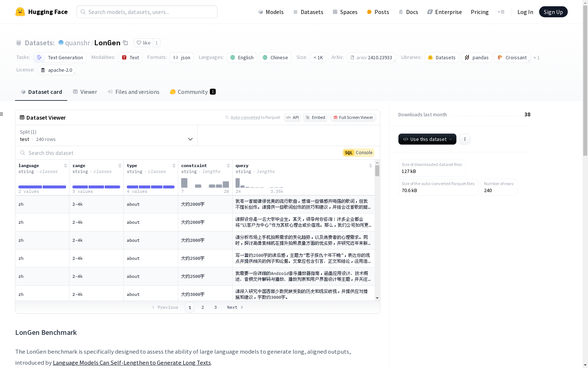Select the Dataset card tab
This screenshot has width=588, height=368.
(41, 92)
